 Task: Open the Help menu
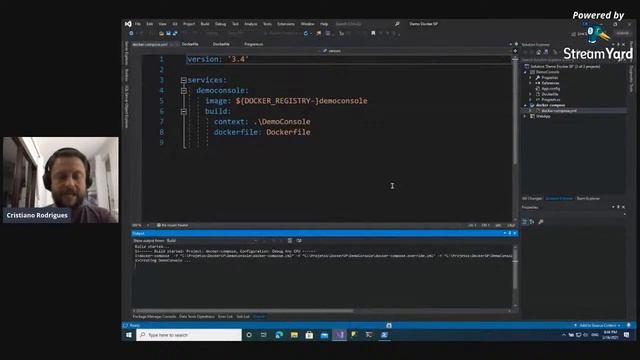[324, 24]
